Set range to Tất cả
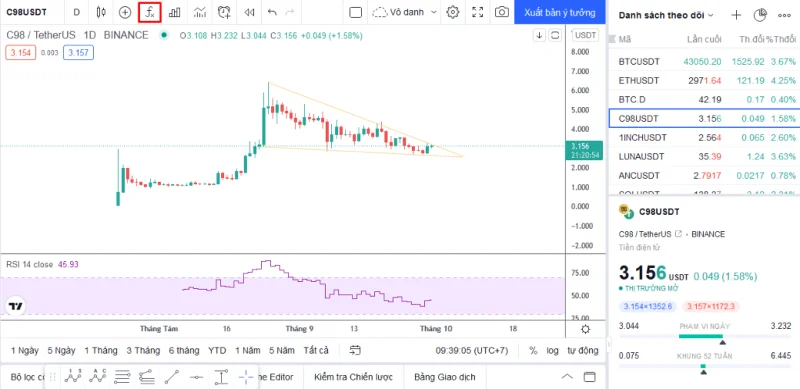The height and width of the screenshot is (389, 800). click(x=316, y=351)
